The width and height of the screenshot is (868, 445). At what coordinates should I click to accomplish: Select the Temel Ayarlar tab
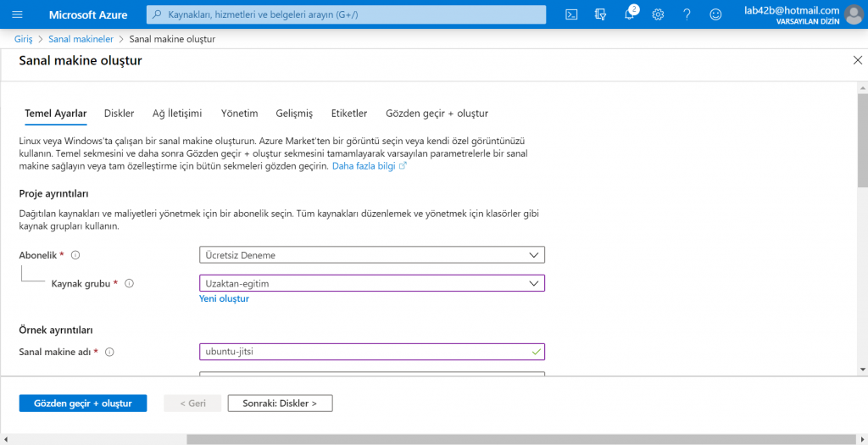pos(55,114)
